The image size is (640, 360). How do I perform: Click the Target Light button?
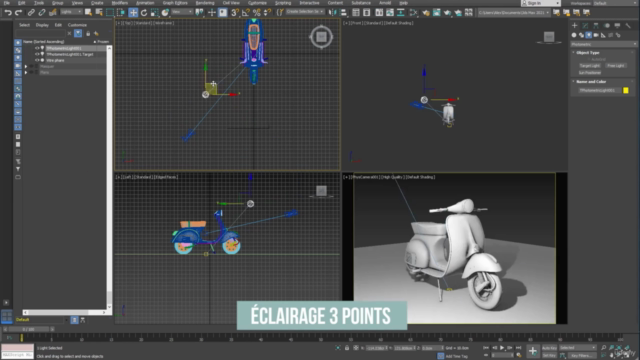coord(589,66)
